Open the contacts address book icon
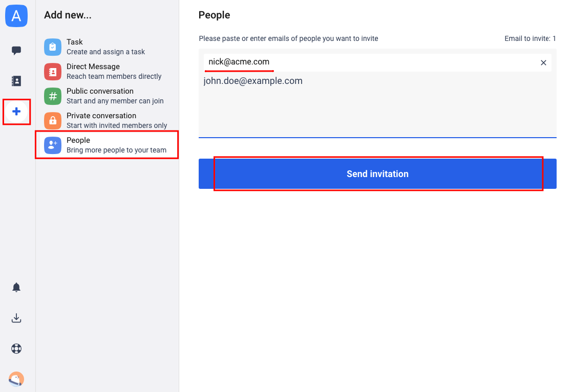The width and height of the screenshot is (573, 392). 16,81
